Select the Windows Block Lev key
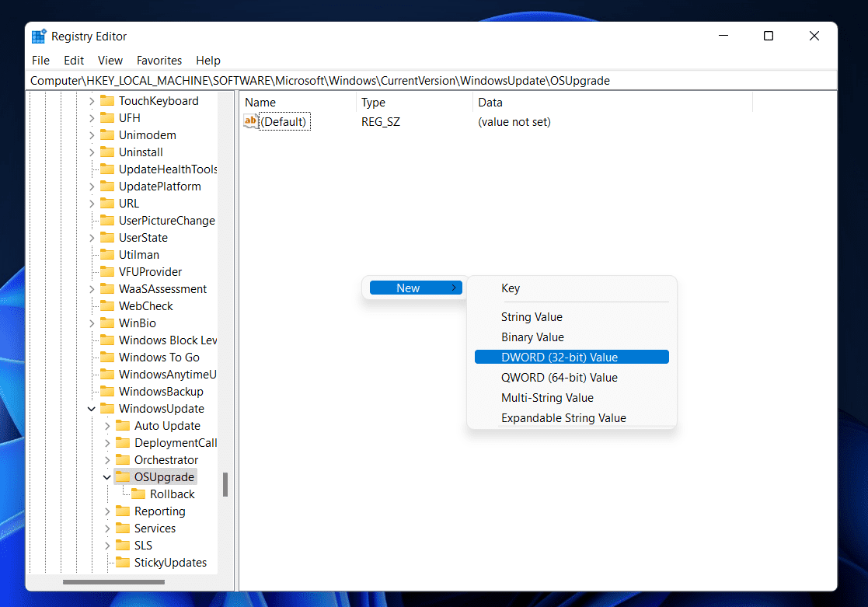Screen dimensions: 868x607 coord(168,340)
